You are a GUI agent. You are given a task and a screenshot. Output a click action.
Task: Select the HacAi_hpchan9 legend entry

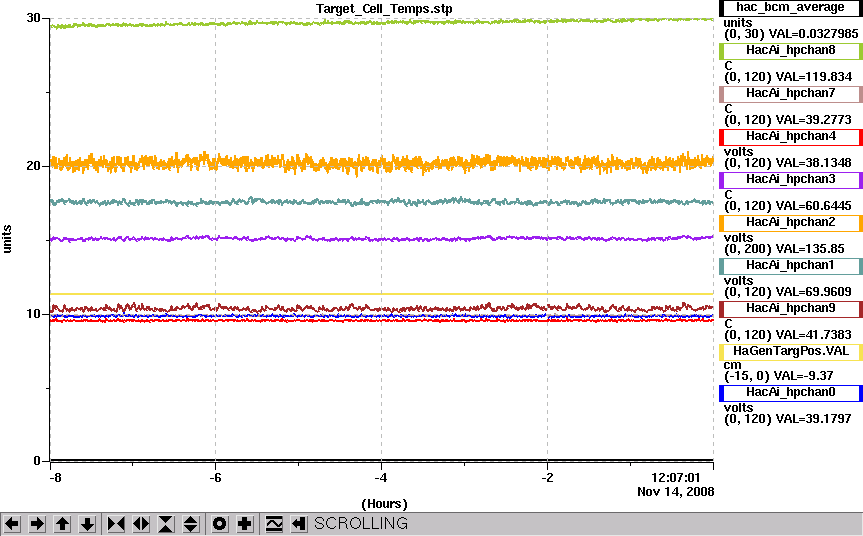point(790,308)
